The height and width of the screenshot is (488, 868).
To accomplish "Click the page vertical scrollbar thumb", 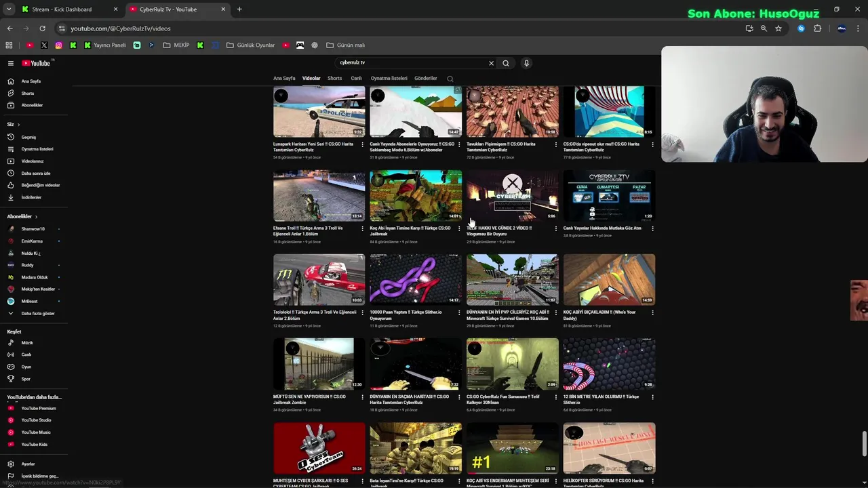I will coord(864,444).
